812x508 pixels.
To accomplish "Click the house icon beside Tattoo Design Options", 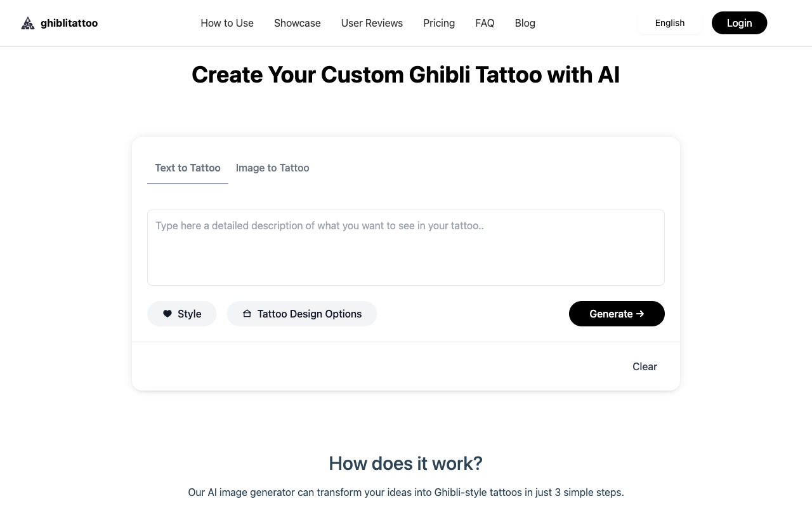I will (247, 314).
